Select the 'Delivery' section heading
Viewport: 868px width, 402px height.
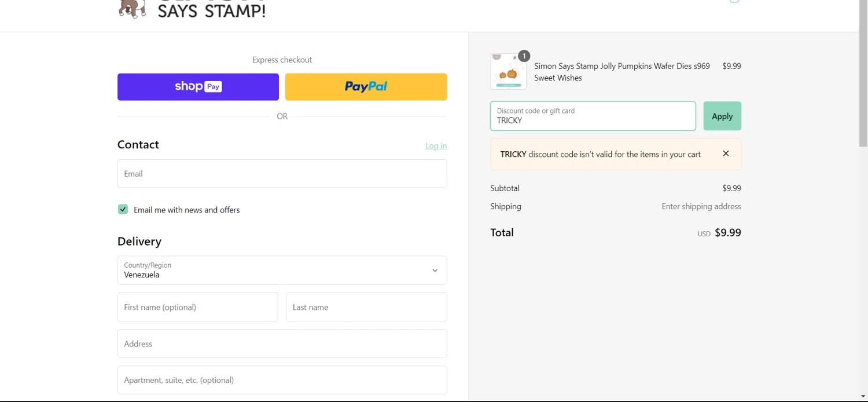point(139,242)
